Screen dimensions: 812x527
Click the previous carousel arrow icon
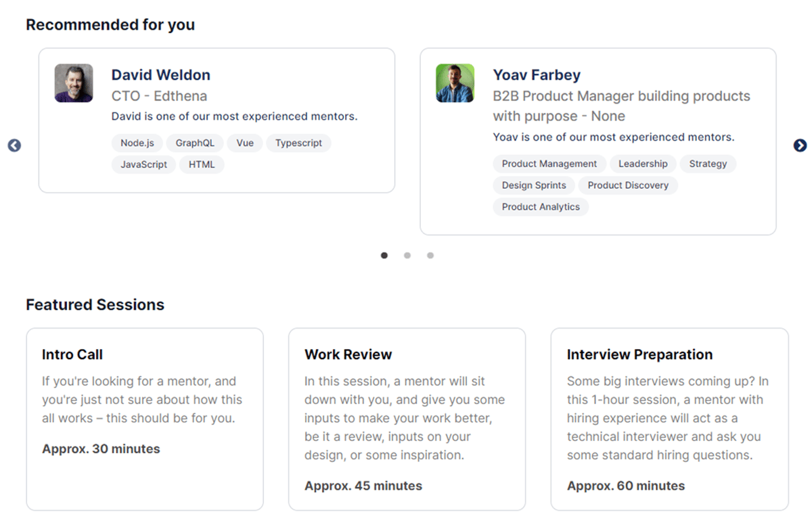point(14,145)
